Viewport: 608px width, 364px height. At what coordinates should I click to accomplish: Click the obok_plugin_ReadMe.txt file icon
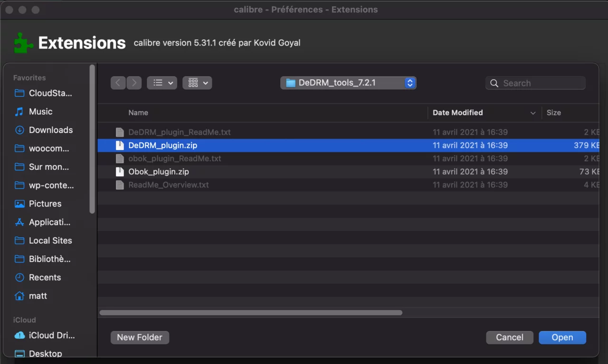(120, 159)
